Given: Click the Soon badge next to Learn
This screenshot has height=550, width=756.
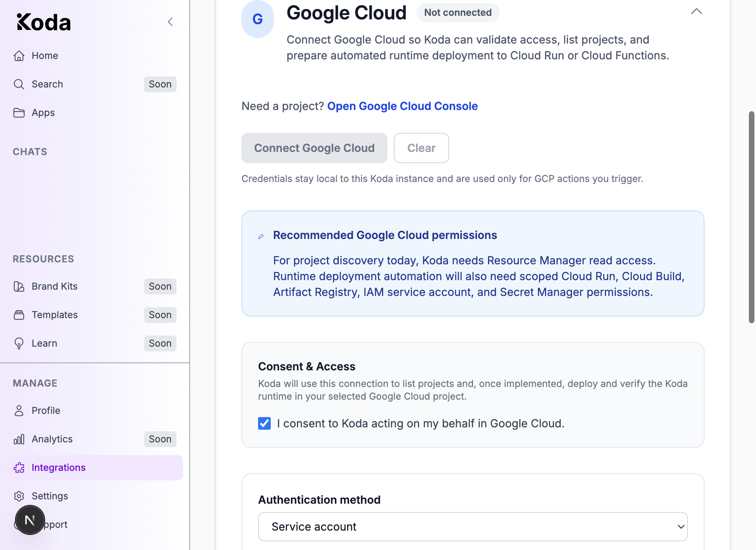Looking at the screenshot, I should click(160, 343).
